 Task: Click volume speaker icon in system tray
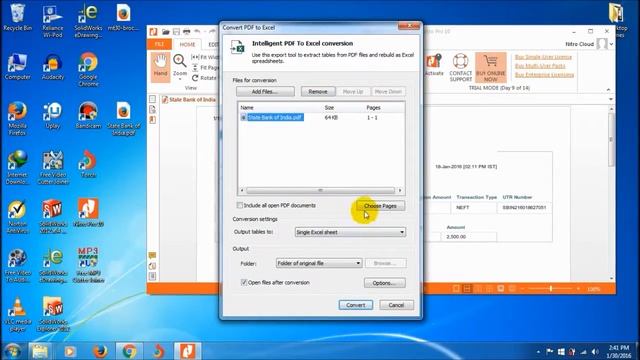pyautogui.click(x=595, y=352)
